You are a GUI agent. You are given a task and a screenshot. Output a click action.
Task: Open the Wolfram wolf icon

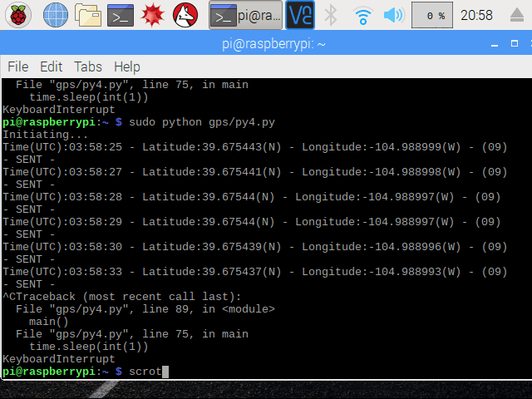click(x=185, y=15)
